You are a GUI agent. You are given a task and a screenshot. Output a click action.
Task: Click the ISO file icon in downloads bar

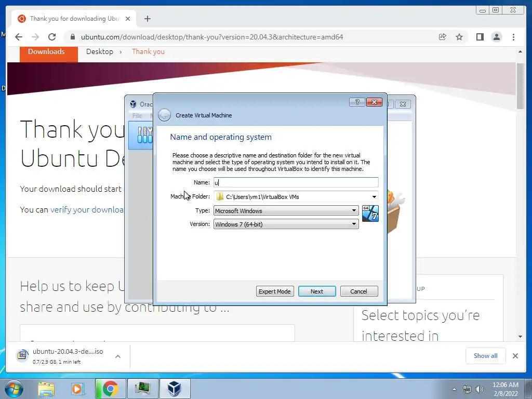pyautogui.click(x=22, y=355)
